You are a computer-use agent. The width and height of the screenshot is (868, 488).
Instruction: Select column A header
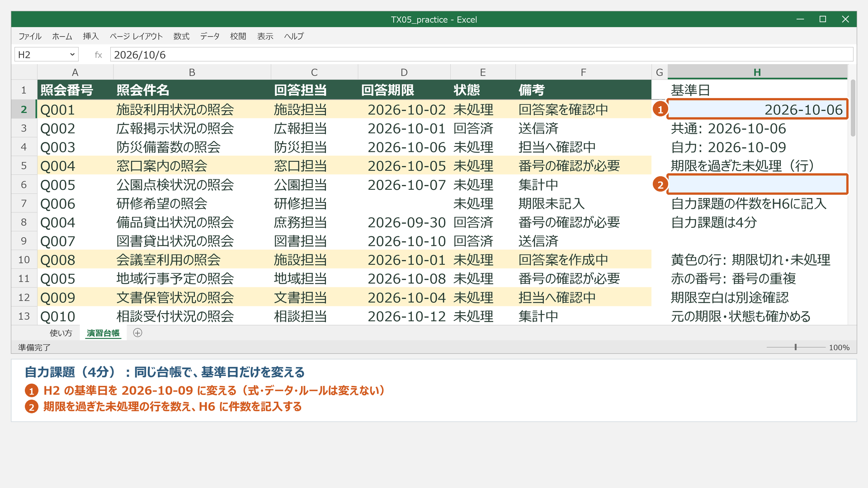(x=75, y=72)
